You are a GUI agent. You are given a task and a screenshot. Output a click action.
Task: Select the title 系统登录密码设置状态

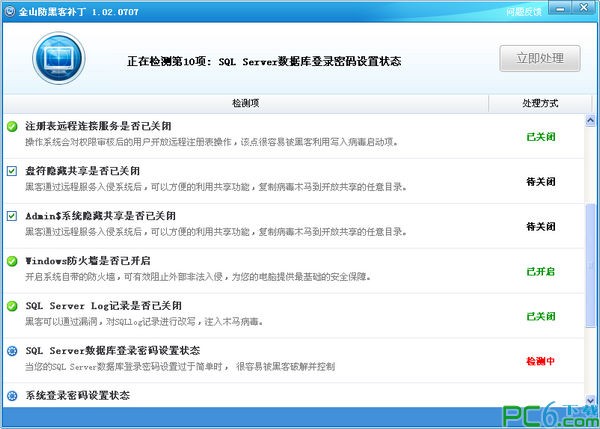(78, 395)
